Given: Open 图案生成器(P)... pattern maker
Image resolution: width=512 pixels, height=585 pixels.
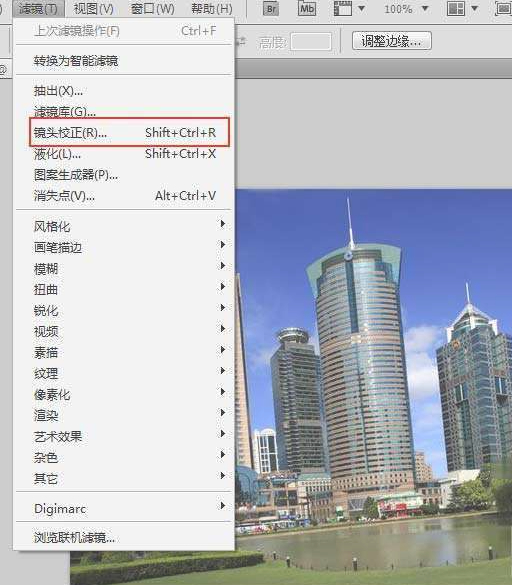Looking at the screenshot, I should point(124,175).
